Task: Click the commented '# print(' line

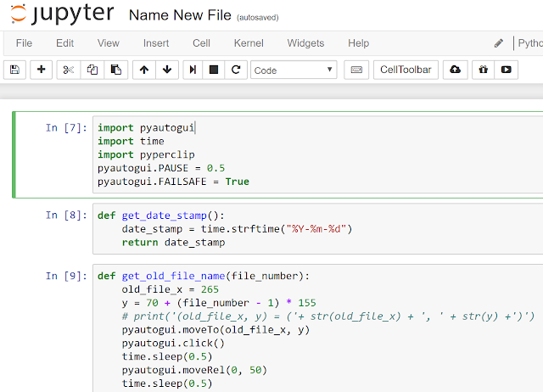Action: coord(328,316)
